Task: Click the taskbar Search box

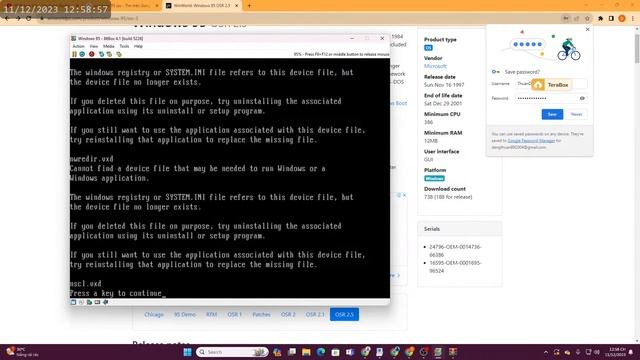Action: [x=232, y=352]
